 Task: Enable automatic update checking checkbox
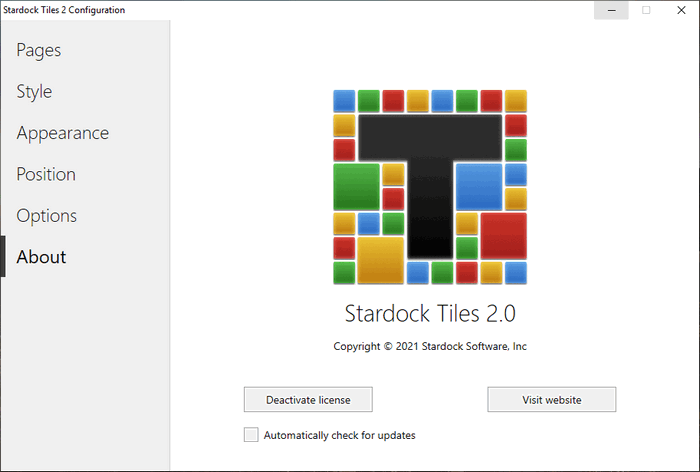[251, 435]
